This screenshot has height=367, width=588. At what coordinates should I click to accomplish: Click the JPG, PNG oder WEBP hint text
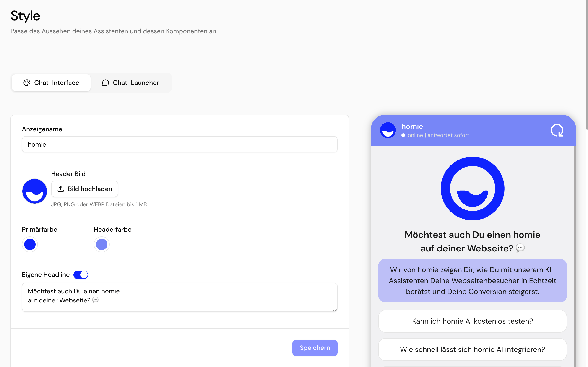[x=99, y=204]
